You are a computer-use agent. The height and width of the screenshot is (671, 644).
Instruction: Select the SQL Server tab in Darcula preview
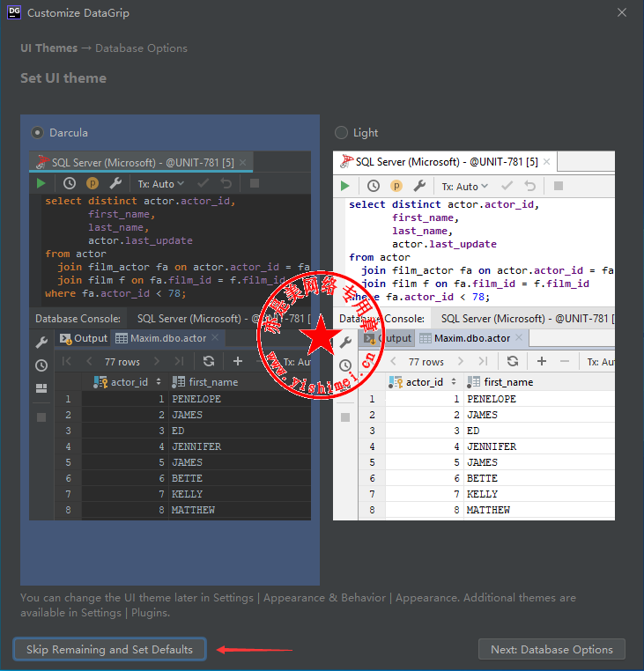(x=141, y=162)
